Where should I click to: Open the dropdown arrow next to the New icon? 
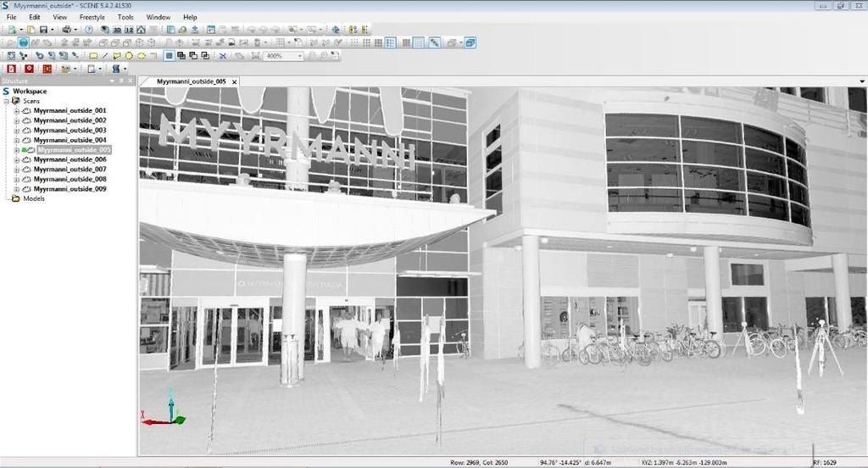tap(21, 30)
